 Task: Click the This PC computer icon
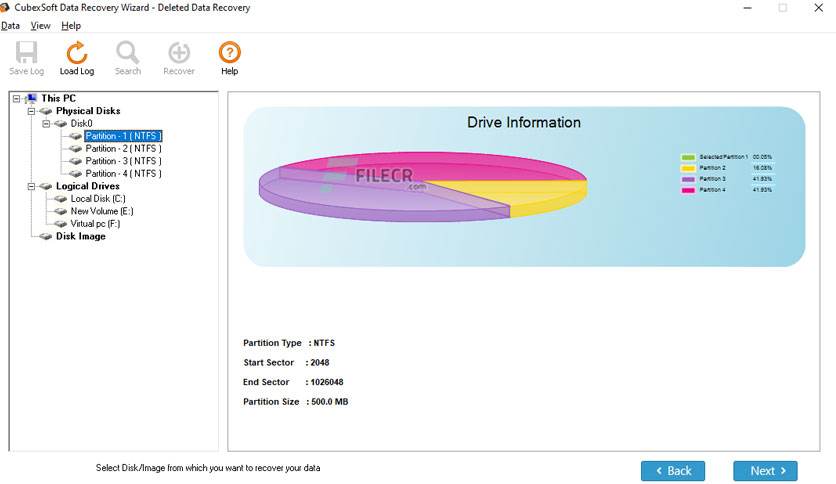pyautogui.click(x=31, y=99)
